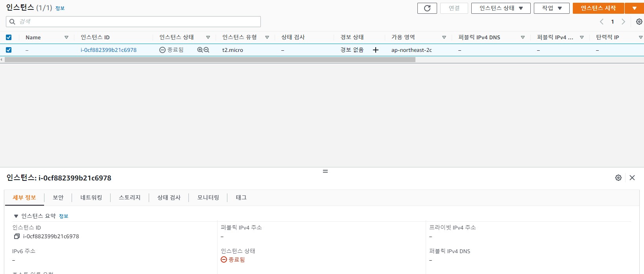Copy instance ID with copy icon
This screenshot has width=644, height=274.
click(17, 236)
